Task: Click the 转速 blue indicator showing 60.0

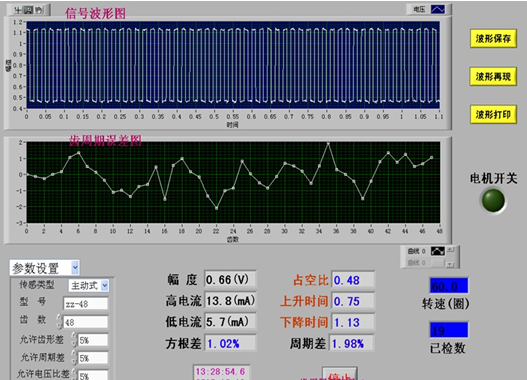Action: pyautogui.click(x=449, y=286)
